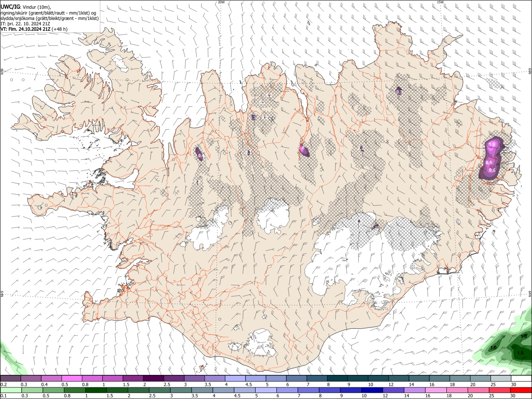This screenshot has width=532, height=399.
Task: Click the 'rigning/skúrir (grænt/blátt/rautt' legend description line
Action: 49,12
